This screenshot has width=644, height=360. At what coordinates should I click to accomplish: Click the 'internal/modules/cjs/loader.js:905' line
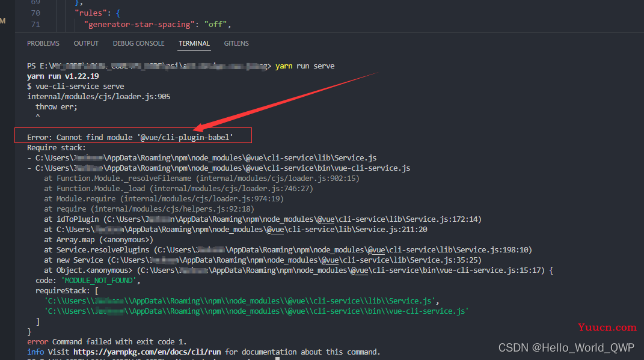tap(99, 97)
